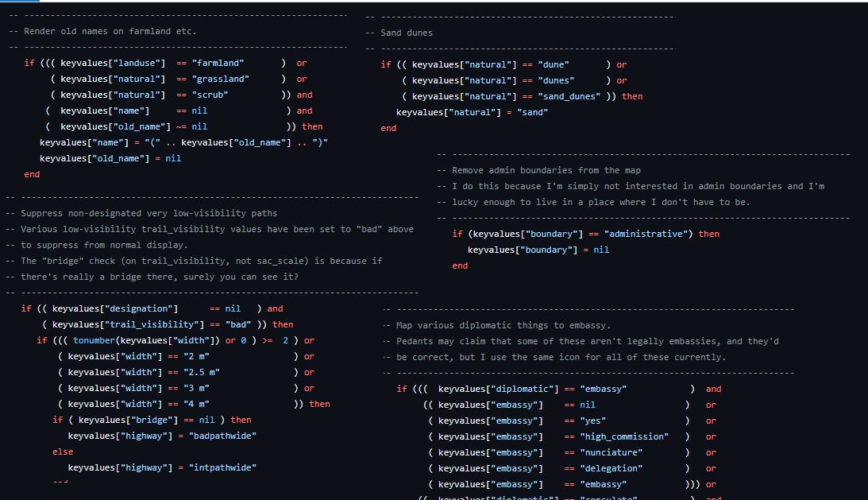The width and height of the screenshot is (868, 500).
Task: Click the "end" closing the farmland block
Action: pyautogui.click(x=32, y=174)
